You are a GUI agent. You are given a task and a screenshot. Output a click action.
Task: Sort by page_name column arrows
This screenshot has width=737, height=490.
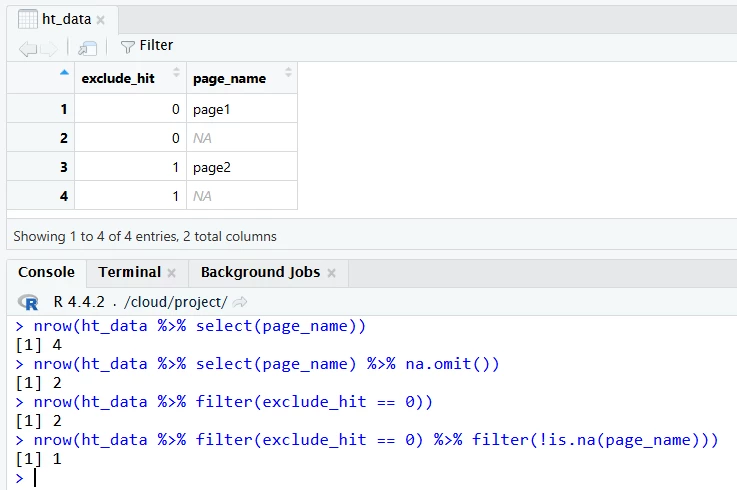coord(288,72)
